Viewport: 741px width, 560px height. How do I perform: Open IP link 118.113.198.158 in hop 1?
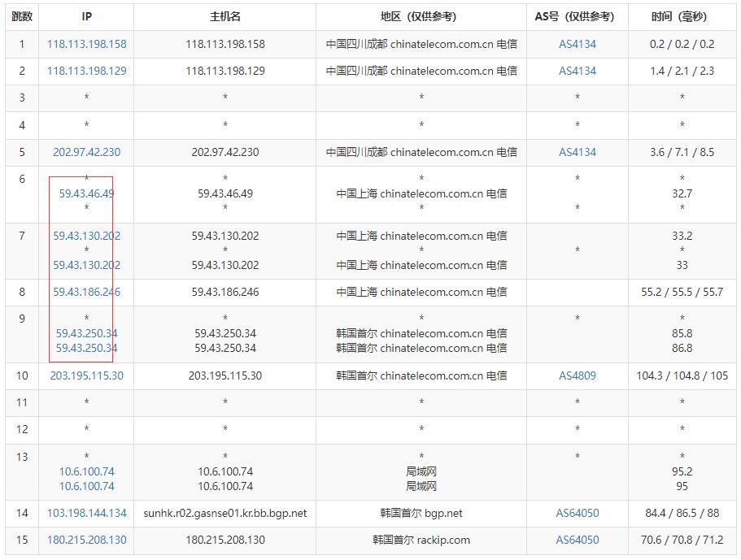tap(86, 44)
